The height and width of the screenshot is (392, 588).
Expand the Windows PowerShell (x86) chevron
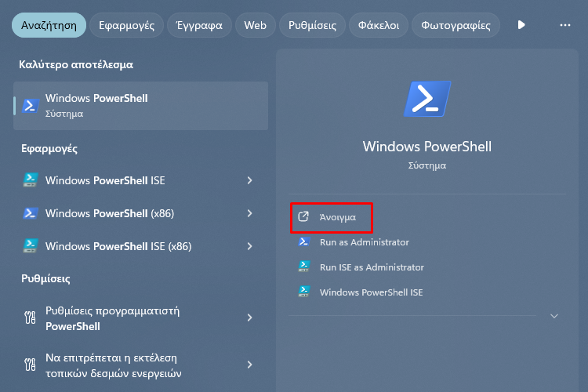[250, 213]
